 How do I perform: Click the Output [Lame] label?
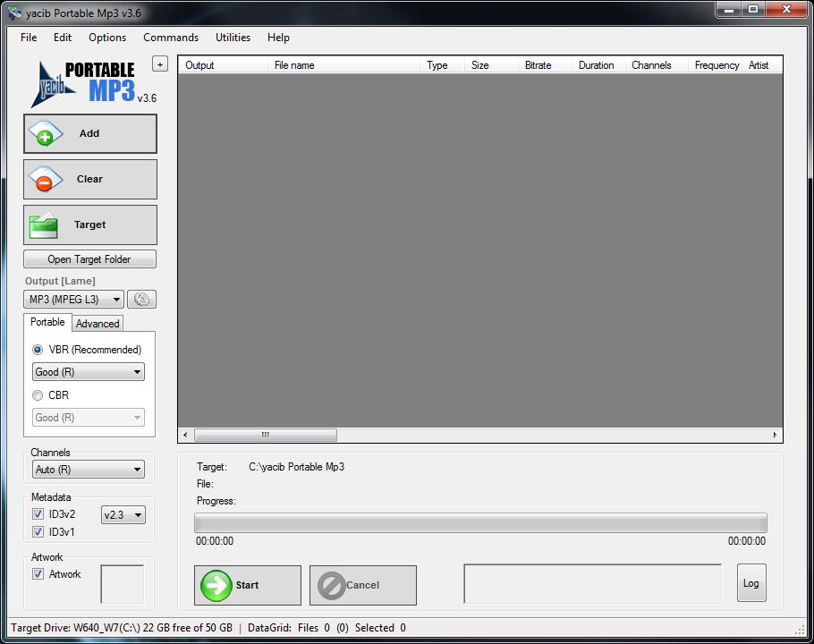coord(60,281)
